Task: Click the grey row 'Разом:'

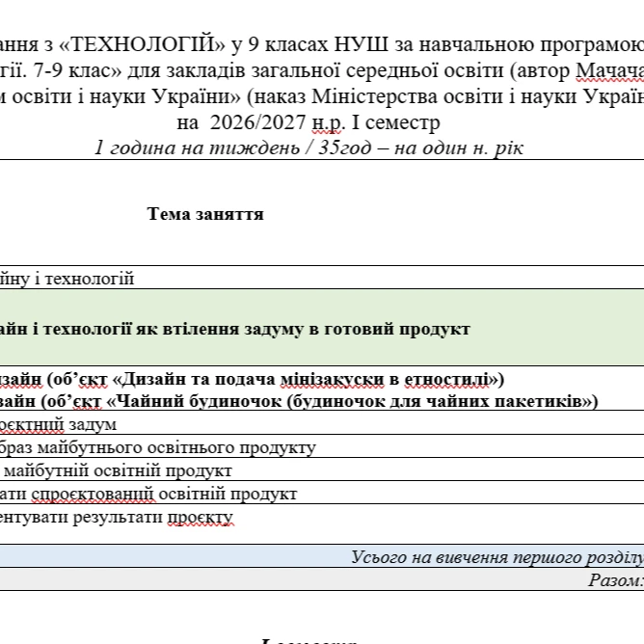Action: point(322,580)
